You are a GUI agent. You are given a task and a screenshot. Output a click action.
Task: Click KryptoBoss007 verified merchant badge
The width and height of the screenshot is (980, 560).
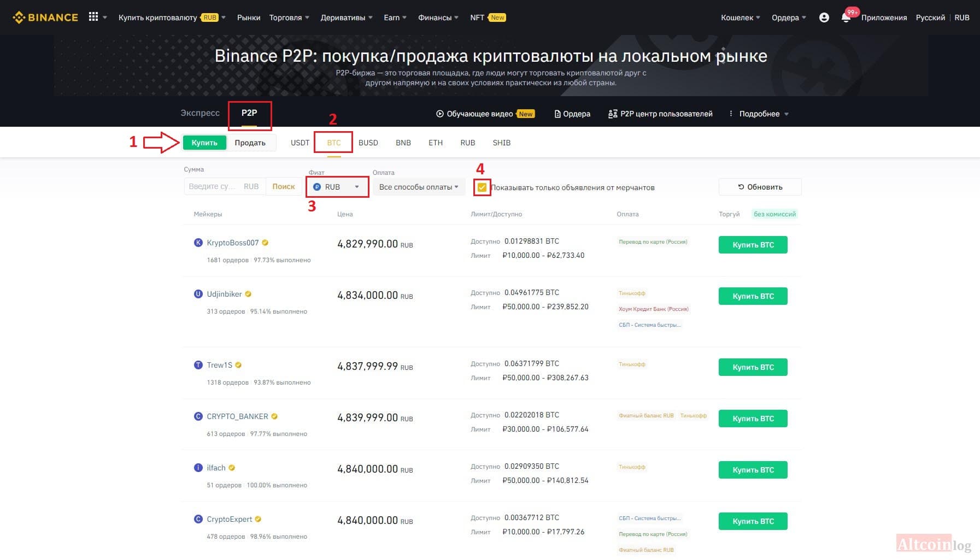tap(265, 243)
